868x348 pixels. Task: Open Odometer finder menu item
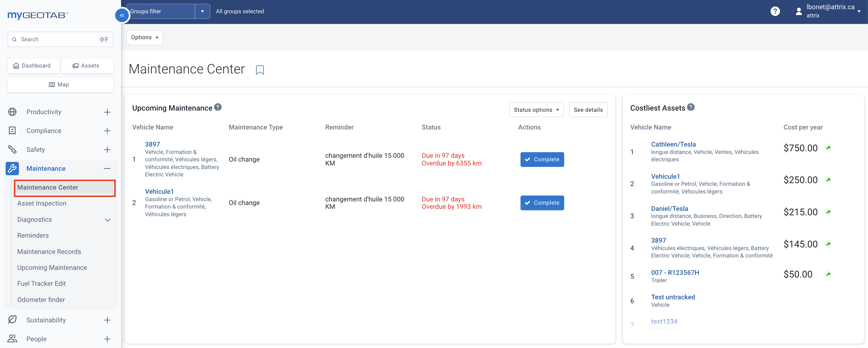[41, 300]
